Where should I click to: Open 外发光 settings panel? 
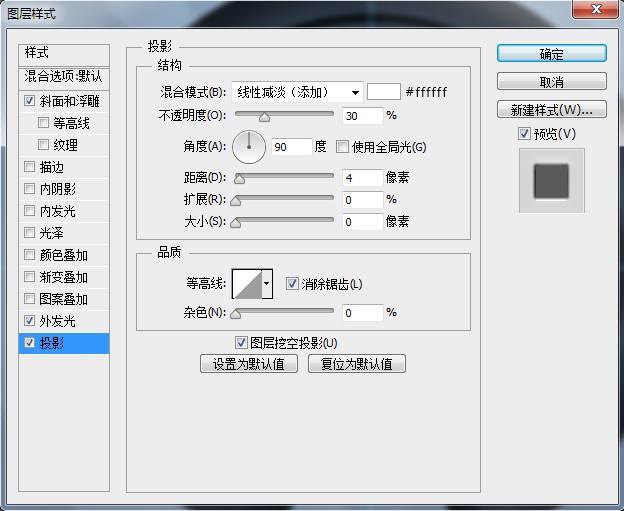coord(57,321)
